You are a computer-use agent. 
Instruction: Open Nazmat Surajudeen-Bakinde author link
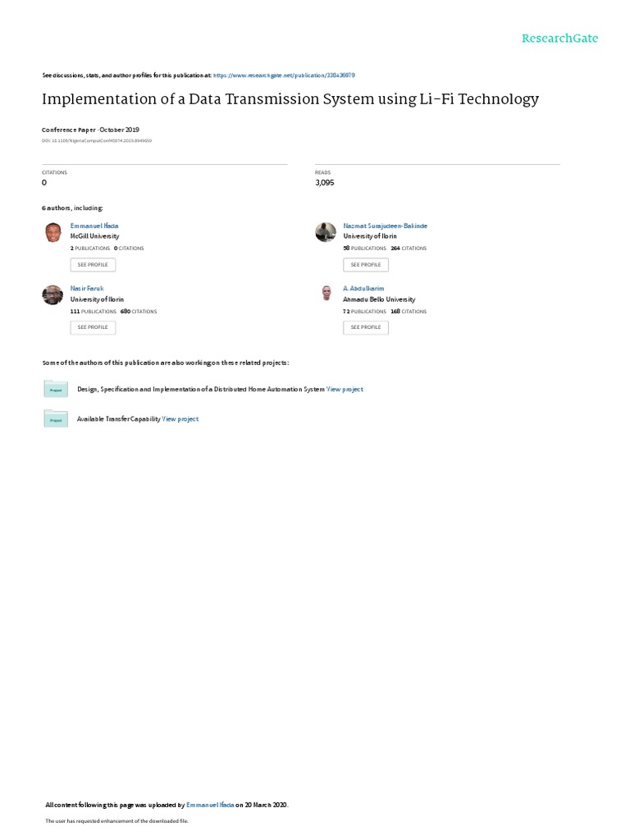386,226
